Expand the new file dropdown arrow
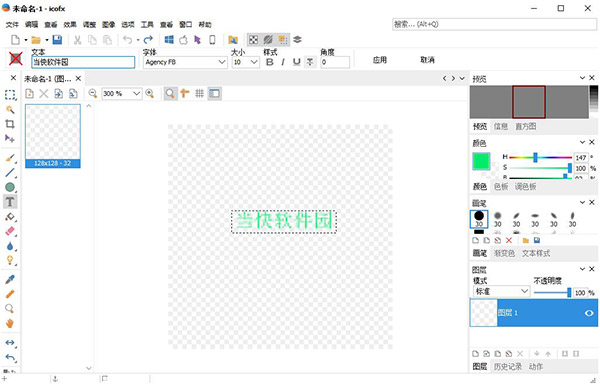This screenshot has width=600, height=387. click(x=26, y=40)
